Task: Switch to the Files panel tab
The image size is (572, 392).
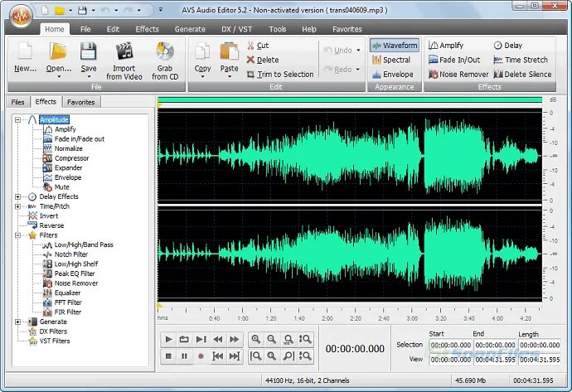Action: coord(18,102)
